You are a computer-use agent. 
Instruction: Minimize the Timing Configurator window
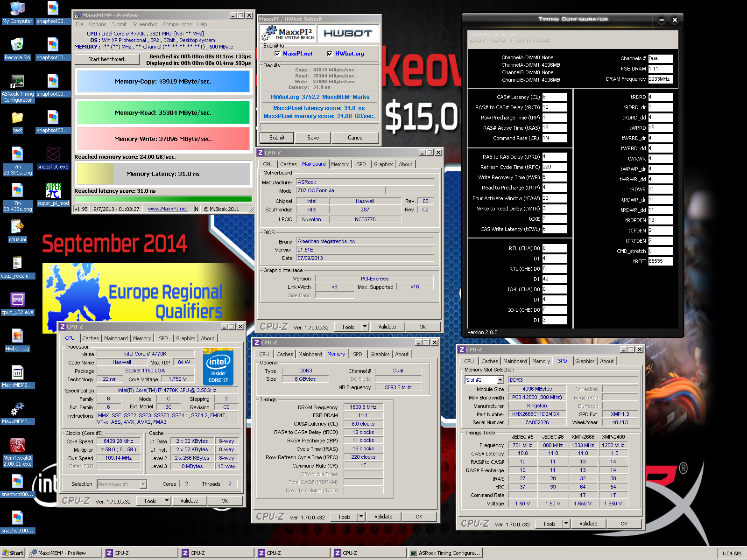click(662, 20)
